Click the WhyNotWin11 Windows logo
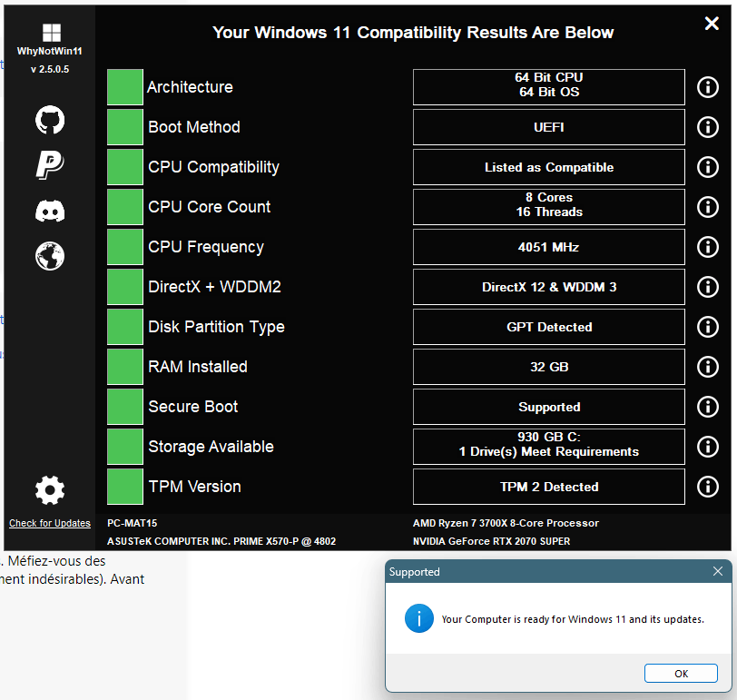 coord(51,33)
